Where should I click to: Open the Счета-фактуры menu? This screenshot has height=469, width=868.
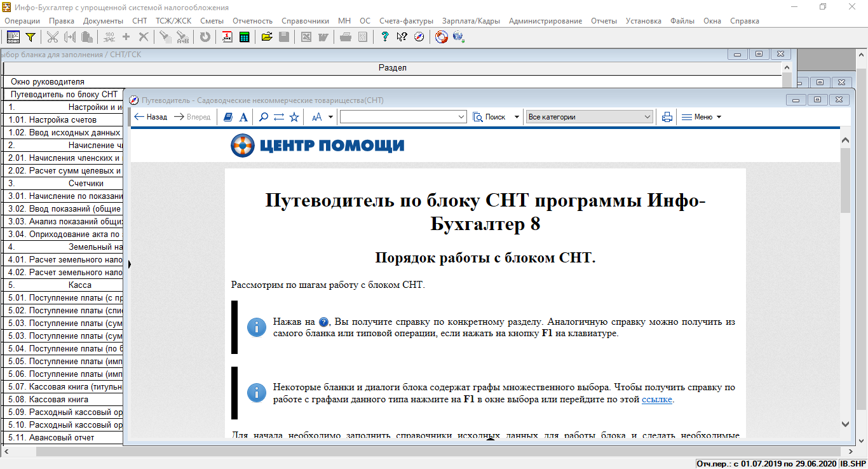tap(406, 21)
